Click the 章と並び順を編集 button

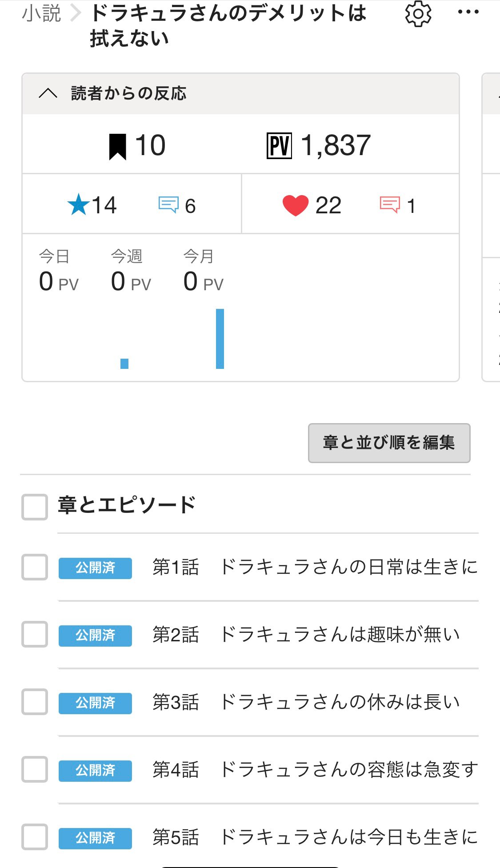click(x=389, y=443)
